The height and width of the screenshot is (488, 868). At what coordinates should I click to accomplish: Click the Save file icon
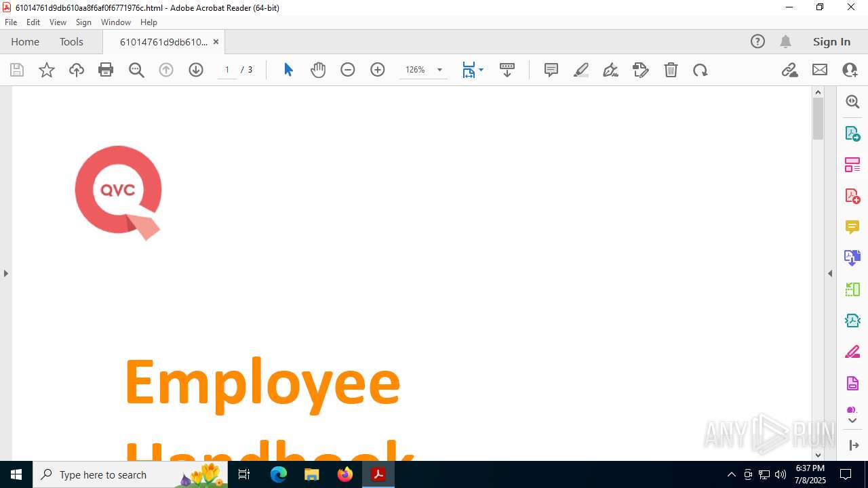click(x=17, y=70)
